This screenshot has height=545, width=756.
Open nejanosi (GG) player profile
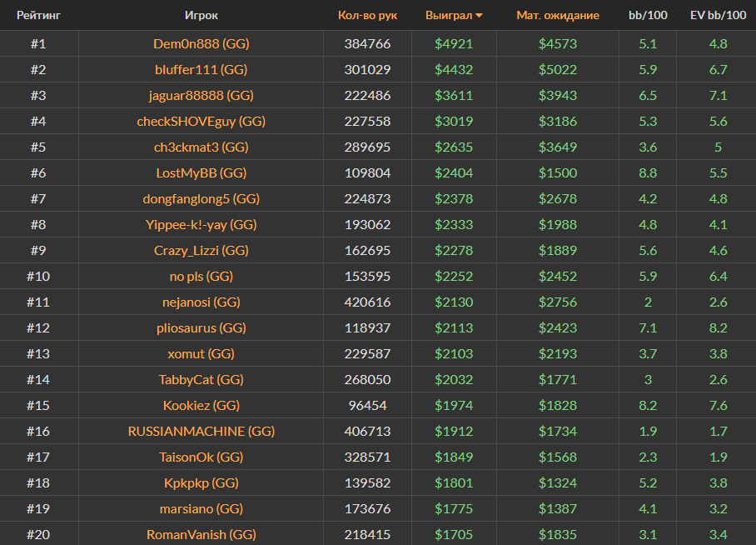click(x=201, y=302)
